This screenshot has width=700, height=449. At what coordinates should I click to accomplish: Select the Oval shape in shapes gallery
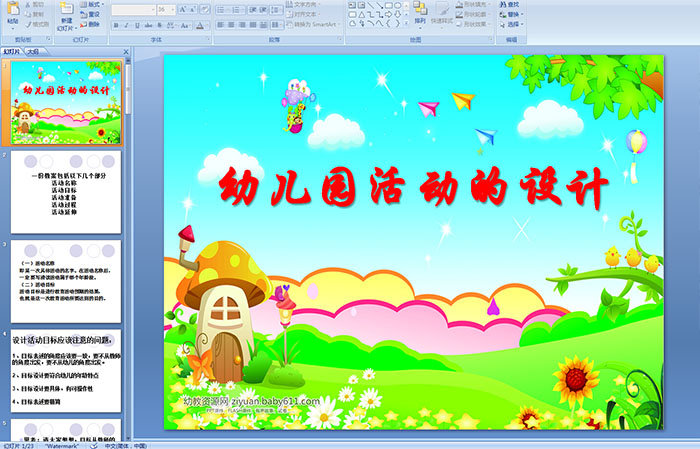[x=397, y=5]
